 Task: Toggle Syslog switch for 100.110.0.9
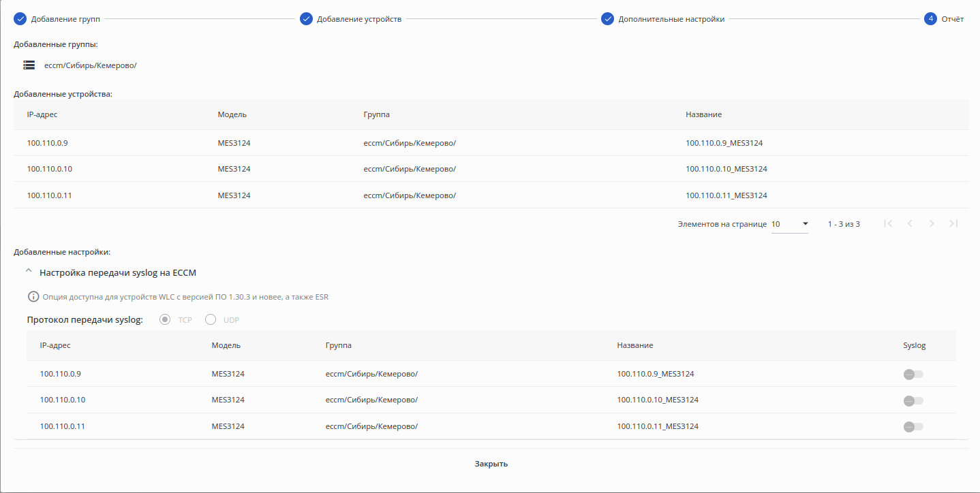[x=913, y=375]
